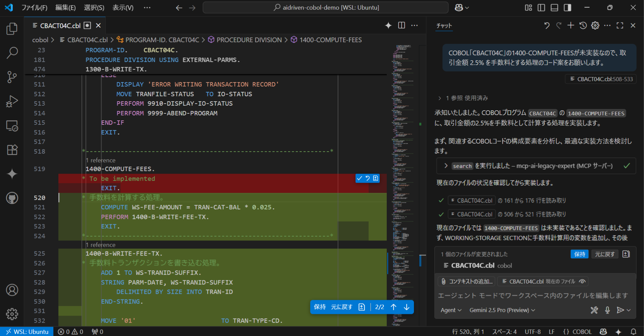The image size is (644, 336).
Task: Toggle the primary side bar
Action: [541, 8]
